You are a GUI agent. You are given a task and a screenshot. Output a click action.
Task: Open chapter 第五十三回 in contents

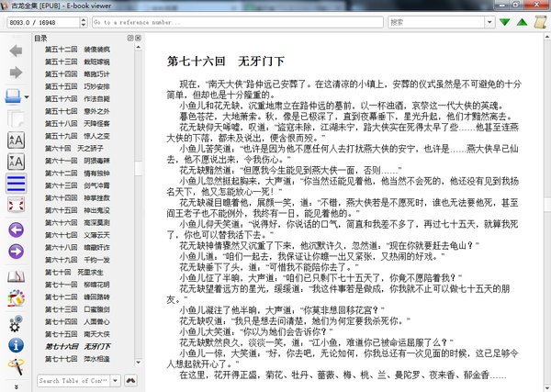[77, 62]
